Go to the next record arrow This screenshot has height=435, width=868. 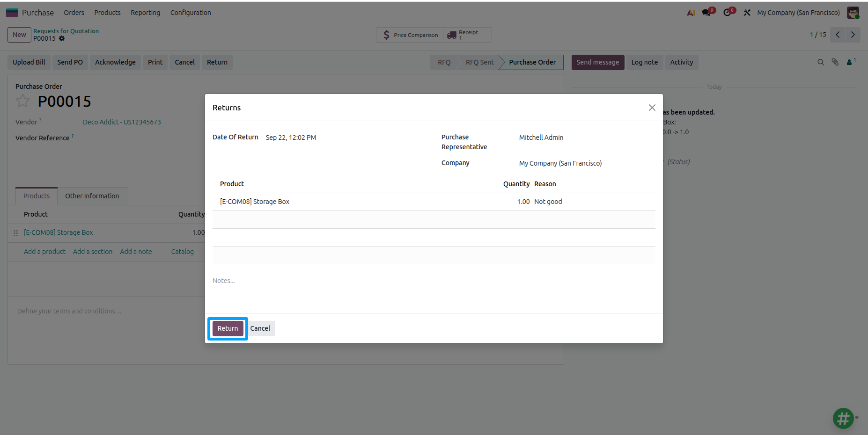[x=853, y=35]
